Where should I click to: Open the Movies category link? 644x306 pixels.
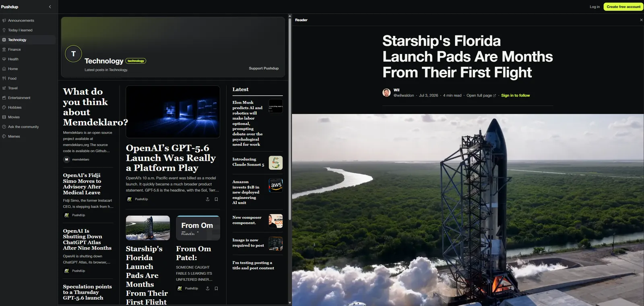point(14,117)
